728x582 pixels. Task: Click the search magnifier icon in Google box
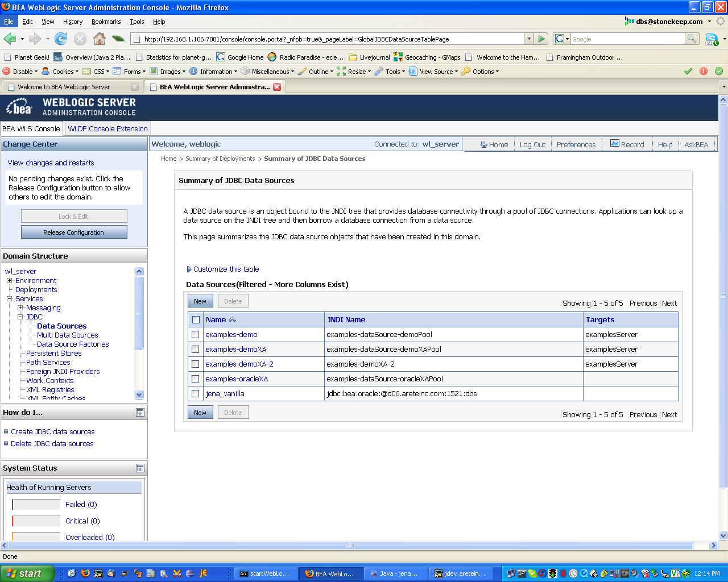click(692, 39)
